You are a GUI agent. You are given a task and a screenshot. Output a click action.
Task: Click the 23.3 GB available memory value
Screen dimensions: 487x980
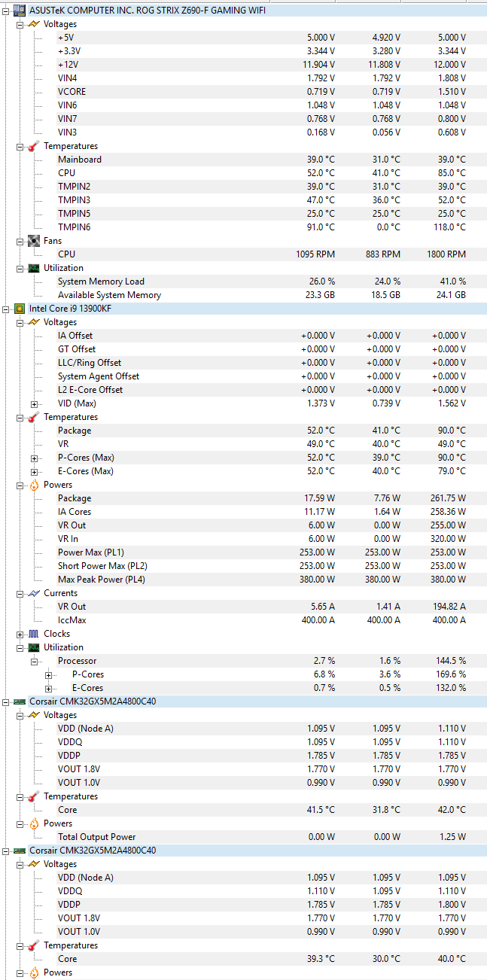click(319, 295)
